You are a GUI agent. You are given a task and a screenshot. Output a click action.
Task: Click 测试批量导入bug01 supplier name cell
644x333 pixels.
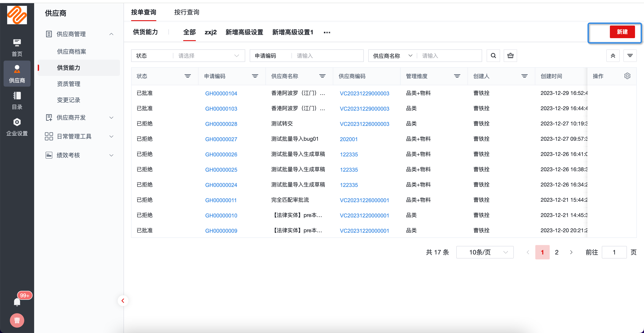[x=295, y=139]
